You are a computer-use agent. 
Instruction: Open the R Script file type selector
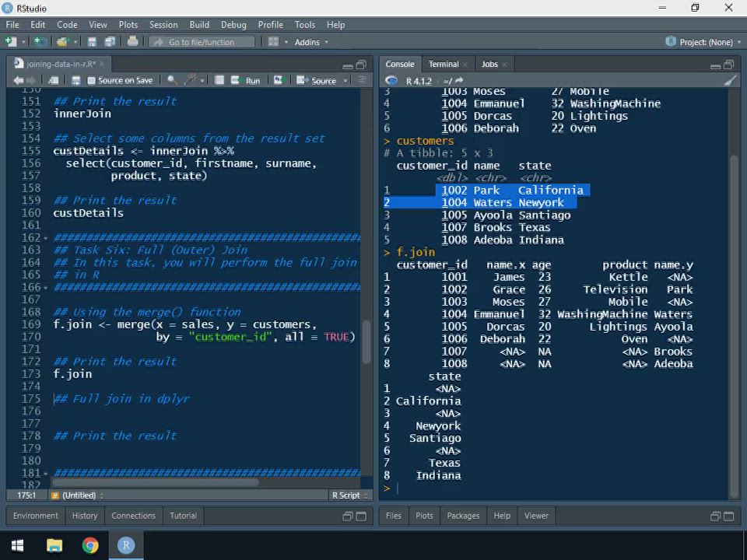click(348, 495)
